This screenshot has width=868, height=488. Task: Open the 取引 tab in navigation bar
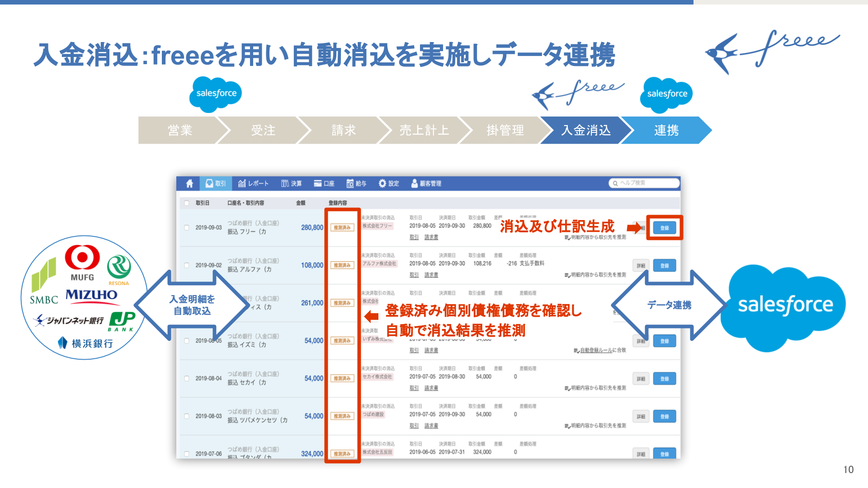pyautogui.click(x=216, y=183)
